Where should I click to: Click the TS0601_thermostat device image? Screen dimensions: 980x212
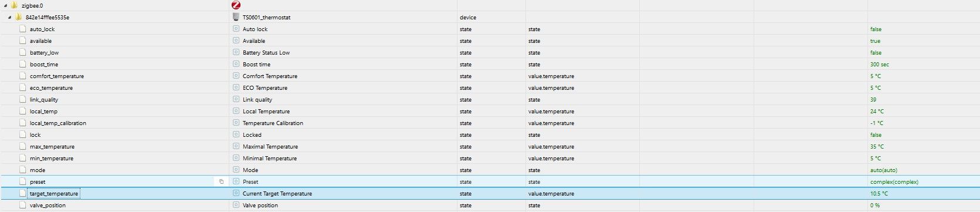(236, 17)
